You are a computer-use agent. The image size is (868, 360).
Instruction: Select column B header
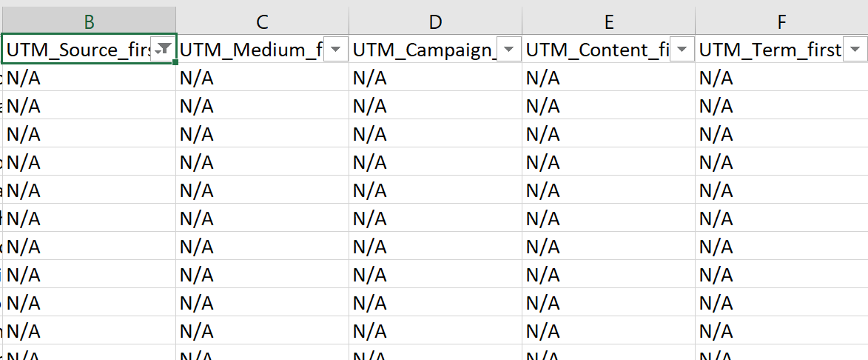(89, 21)
